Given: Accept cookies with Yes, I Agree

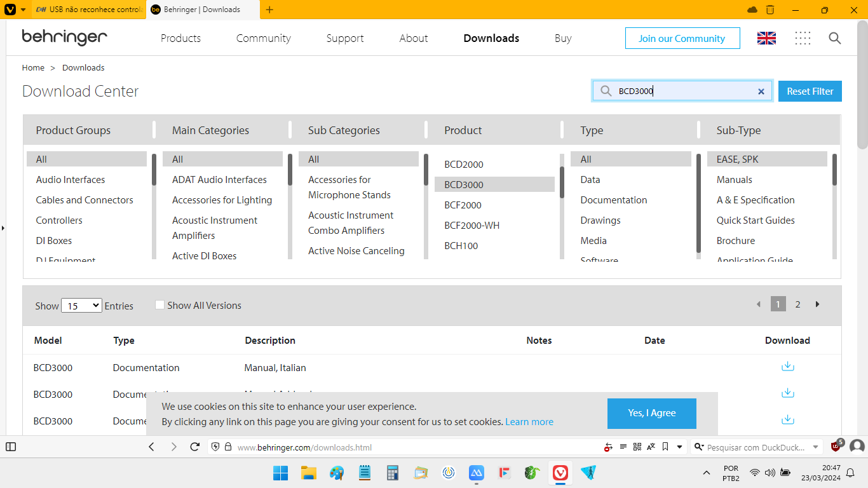Looking at the screenshot, I should [652, 413].
